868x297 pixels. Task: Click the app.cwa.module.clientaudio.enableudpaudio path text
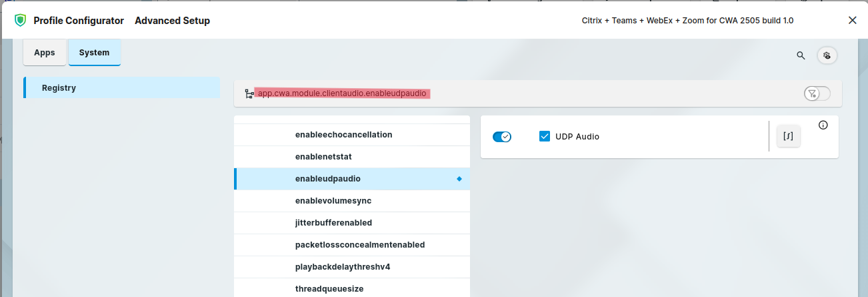(342, 94)
